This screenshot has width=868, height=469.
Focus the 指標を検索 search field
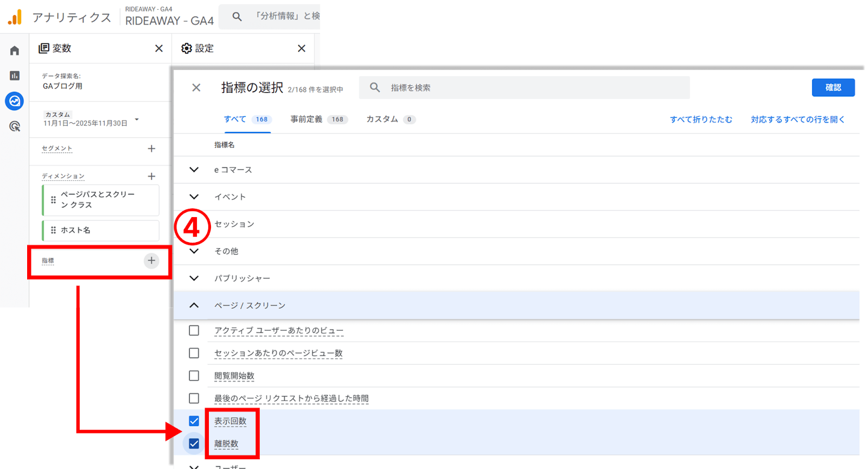click(x=525, y=87)
